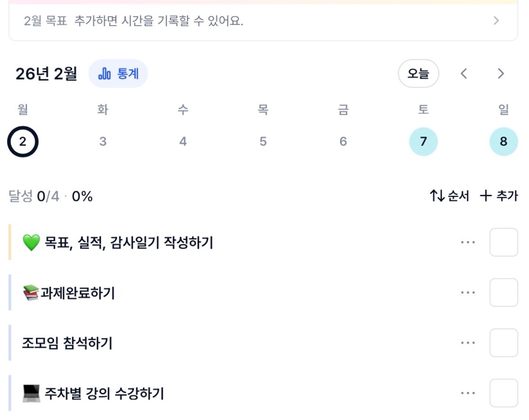Open more options for 조모임 참석하기 task
Screen dimensions: 529x420
click(468, 343)
